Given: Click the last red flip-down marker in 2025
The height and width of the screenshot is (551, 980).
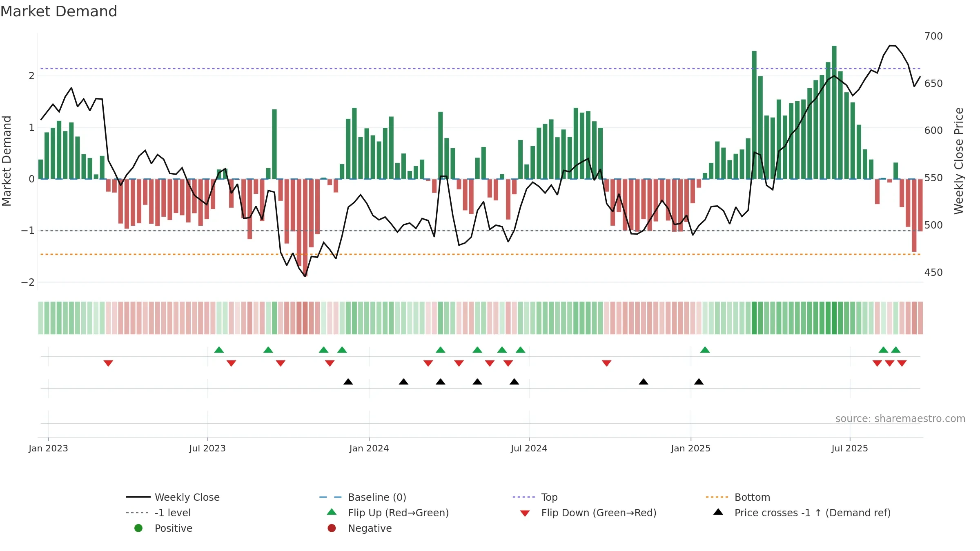Looking at the screenshot, I should click(x=902, y=363).
